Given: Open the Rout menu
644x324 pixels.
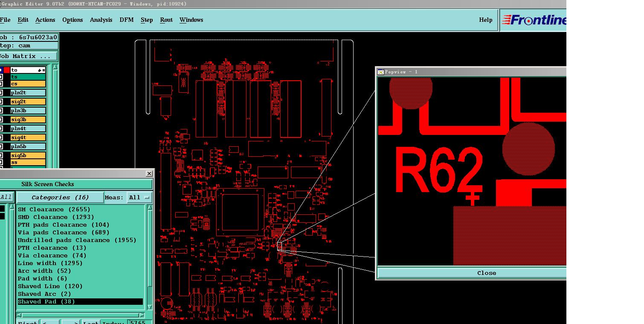Looking at the screenshot, I should pyautogui.click(x=166, y=20).
